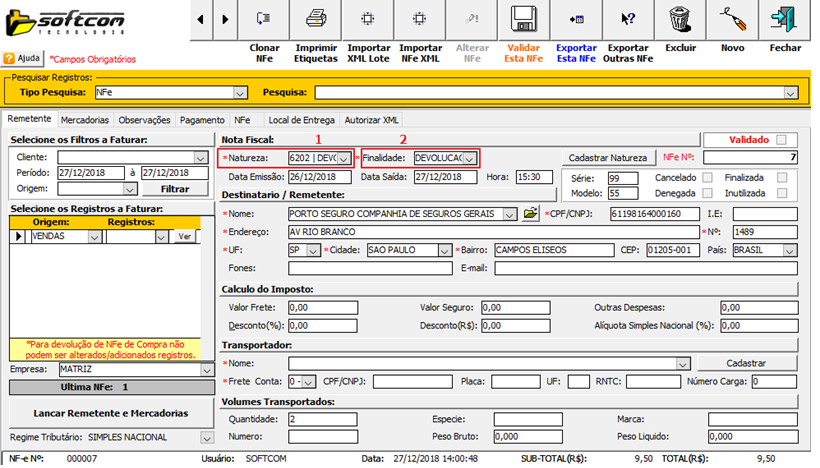Screen dimensions: 820x468
Task: Click the Excluir trash can icon
Action: pyautogui.click(x=680, y=19)
